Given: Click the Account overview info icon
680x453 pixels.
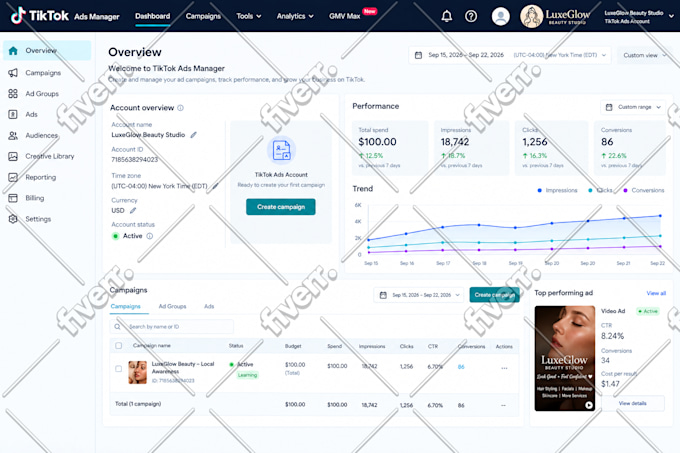Looking at the screenshot, I should pyautogui.click(x=180, y=108).
